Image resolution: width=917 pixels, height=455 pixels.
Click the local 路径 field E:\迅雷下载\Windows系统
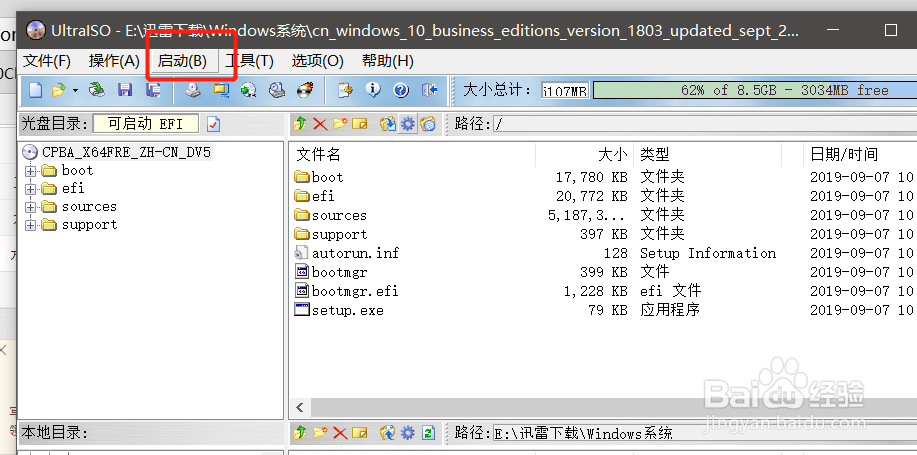pos(705,433)
